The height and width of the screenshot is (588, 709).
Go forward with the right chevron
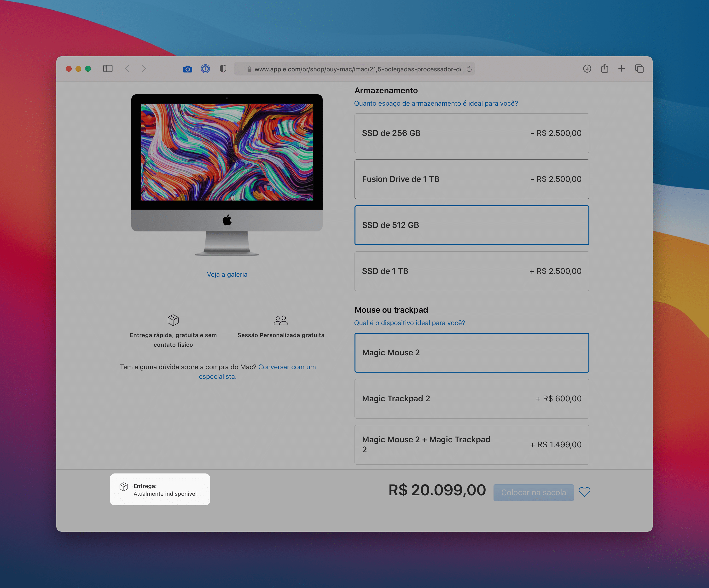(x=144, y=69)
